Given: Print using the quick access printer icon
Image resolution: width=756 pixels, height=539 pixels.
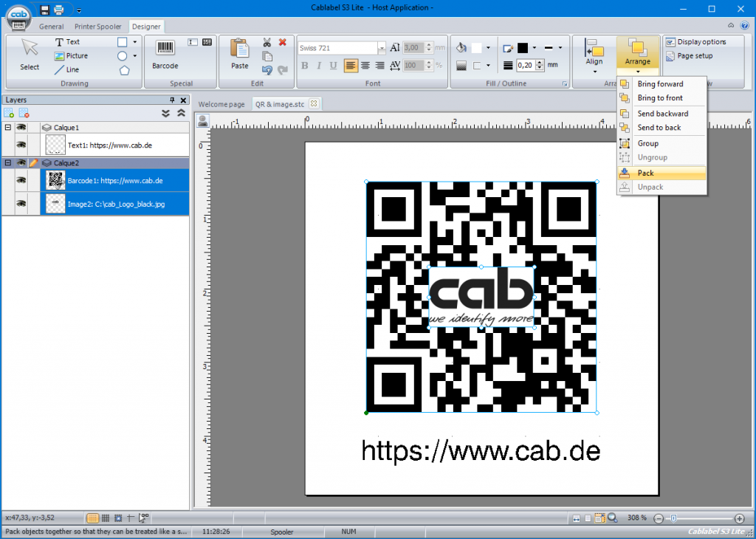Looking at the screenshot, I should 59,10.
